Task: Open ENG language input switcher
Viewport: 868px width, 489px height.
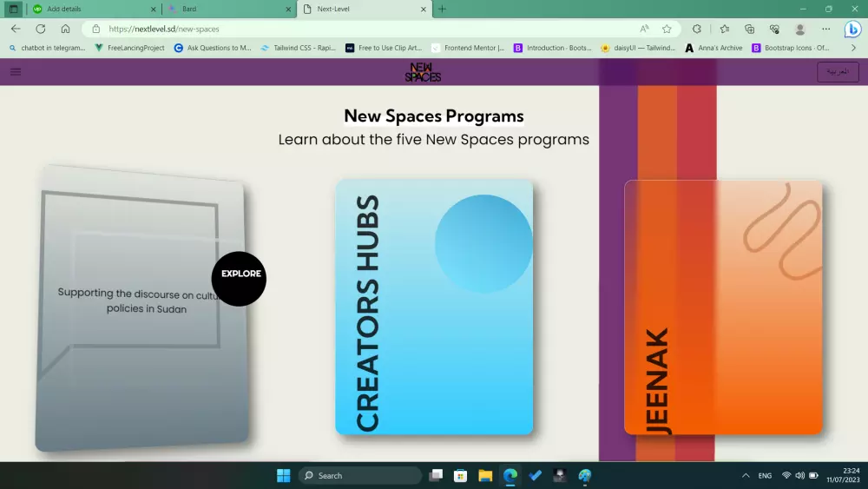Action: point(765,475)
